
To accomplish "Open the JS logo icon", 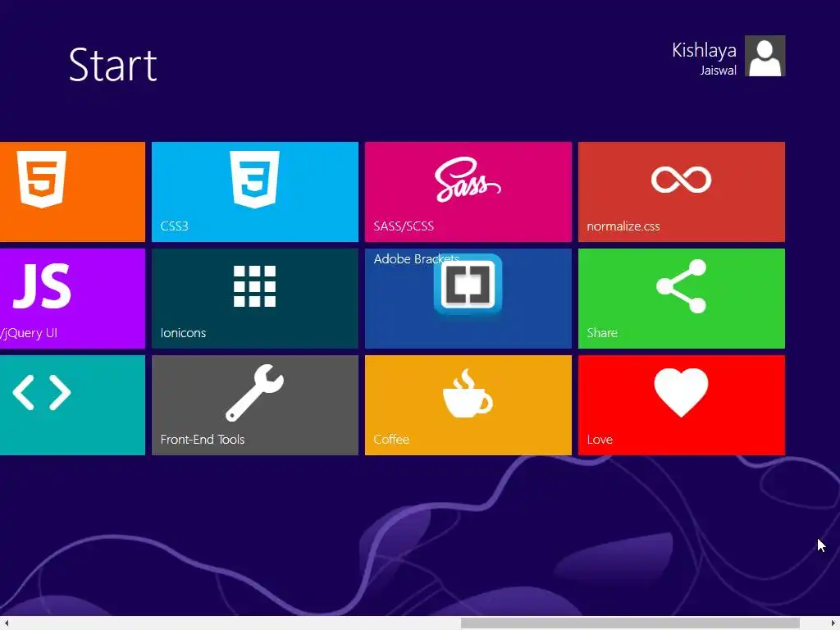I will [x=42, y=286].
